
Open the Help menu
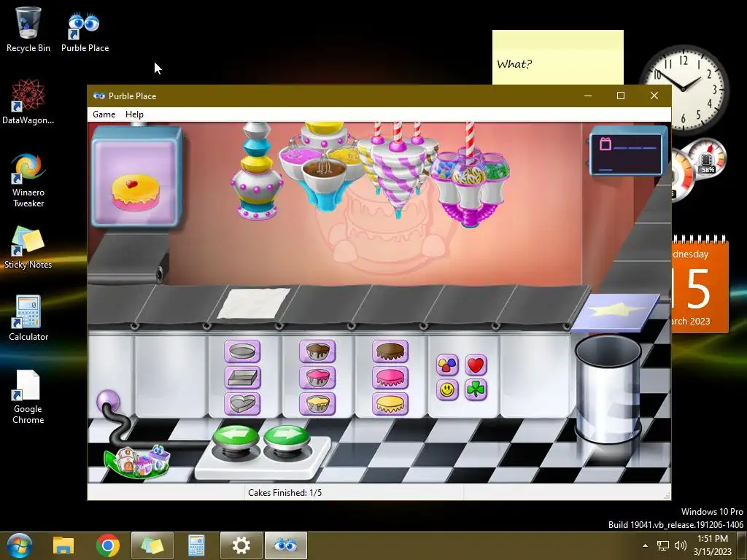(x=134, y=114)
